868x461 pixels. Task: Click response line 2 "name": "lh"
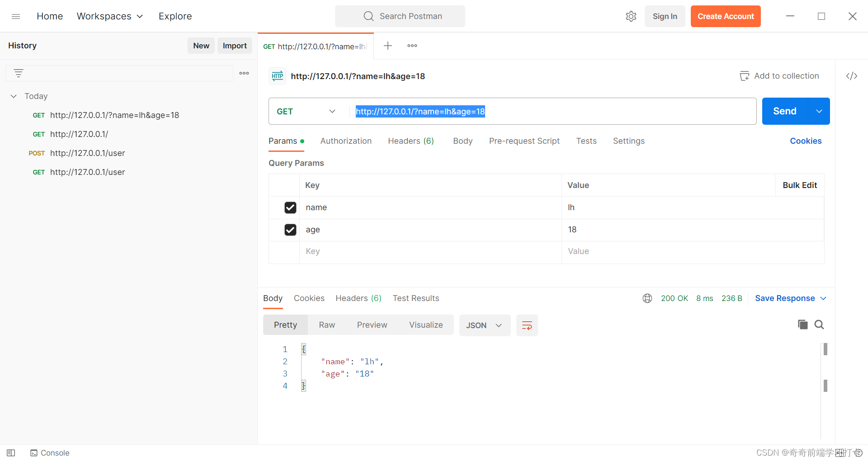click(x=352, y=362)
